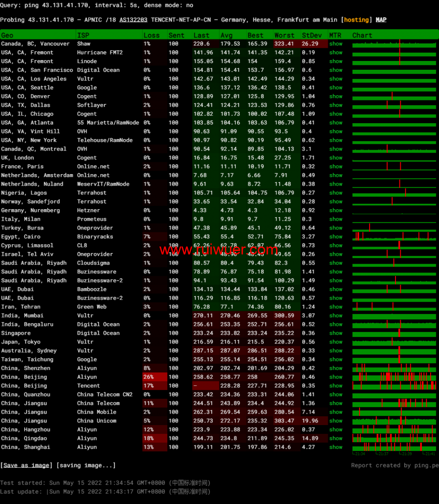Viewport: 439px width, 504px height.
Task: Click the StDev column header
Action: click(x=312, y=35)
